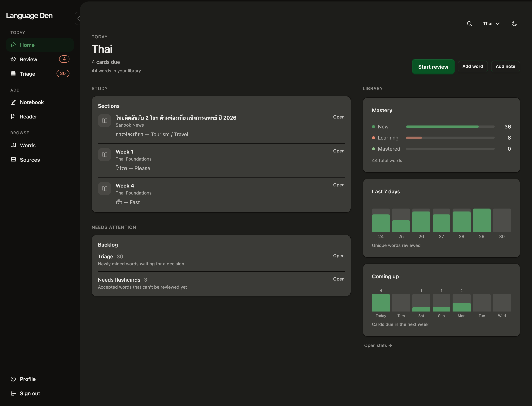Browse the Words page
This screenshot has width=532, height=406.
[40, 145]
